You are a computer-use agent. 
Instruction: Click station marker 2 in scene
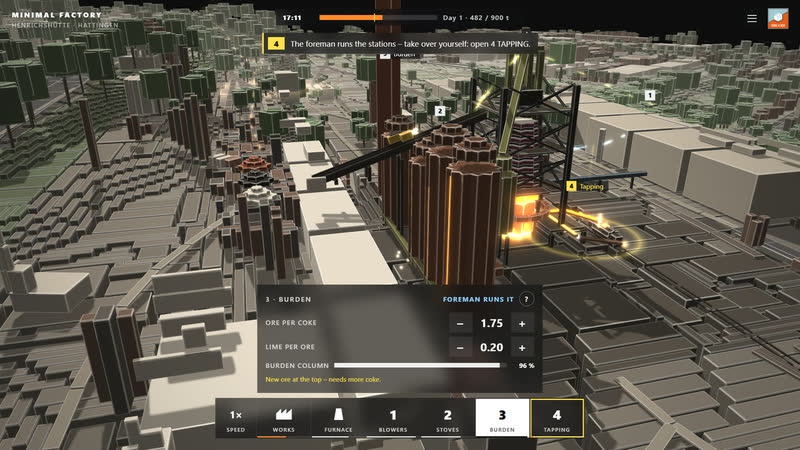pos(440,111)
